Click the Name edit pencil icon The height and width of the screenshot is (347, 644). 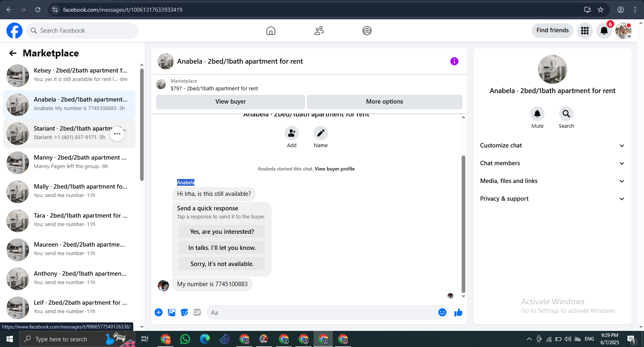tap(321, 133)
